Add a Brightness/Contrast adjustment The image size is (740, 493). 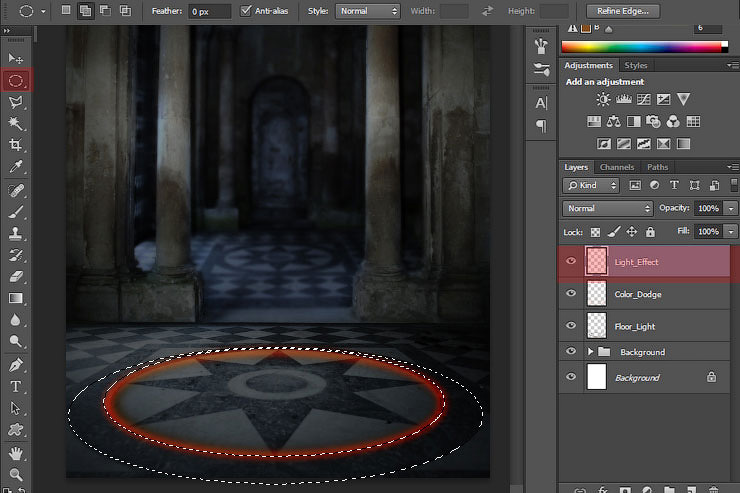coord(603,99)
